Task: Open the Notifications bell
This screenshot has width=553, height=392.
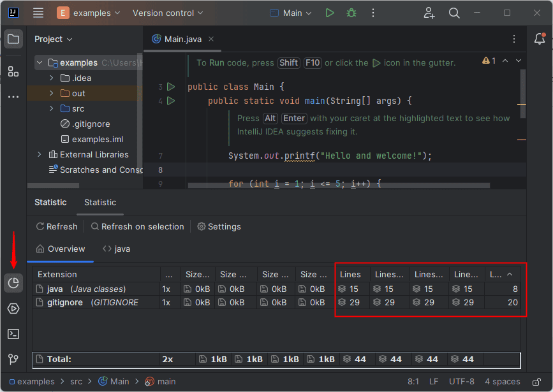Action: [x=540, y=39]
